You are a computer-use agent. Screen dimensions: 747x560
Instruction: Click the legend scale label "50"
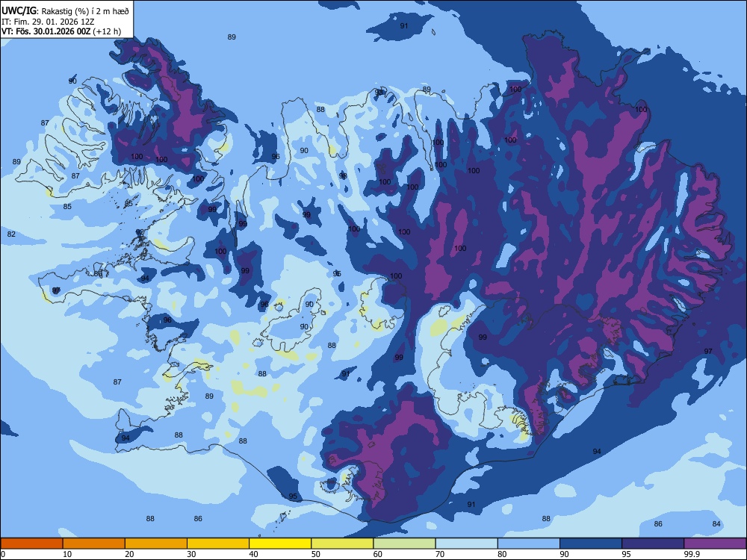click(x=316, y=554)
